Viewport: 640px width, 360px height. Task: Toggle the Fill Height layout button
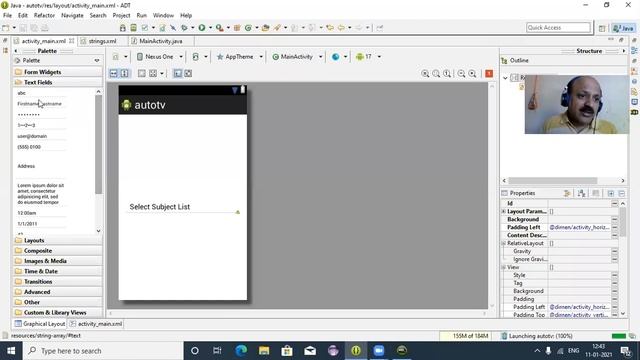pyautogui.click(x=124, y=73)
